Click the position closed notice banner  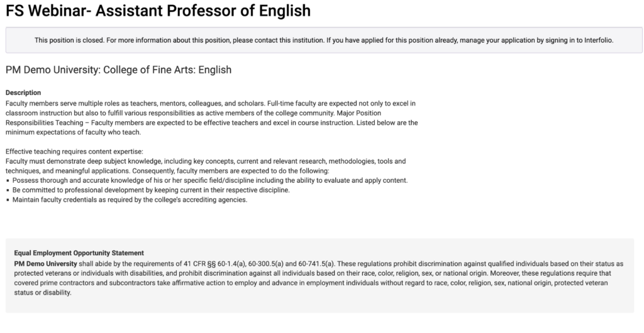click(x=324, y=40)
